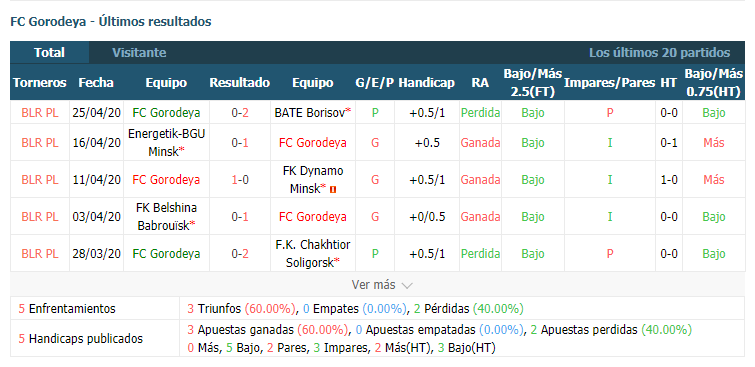Open Energetik-BGU Minsk team page
The width and height of the screenshot is (755, 367).
166,143
